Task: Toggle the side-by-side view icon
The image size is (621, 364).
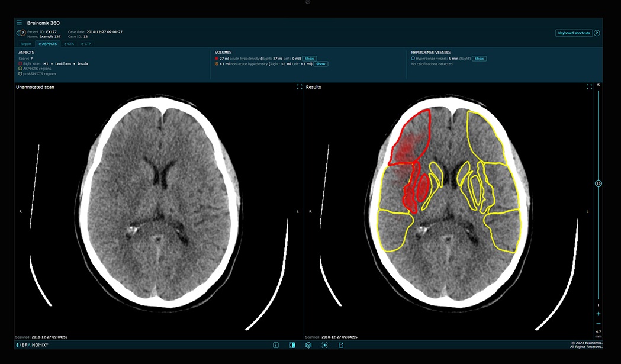Action: point(292,345)
